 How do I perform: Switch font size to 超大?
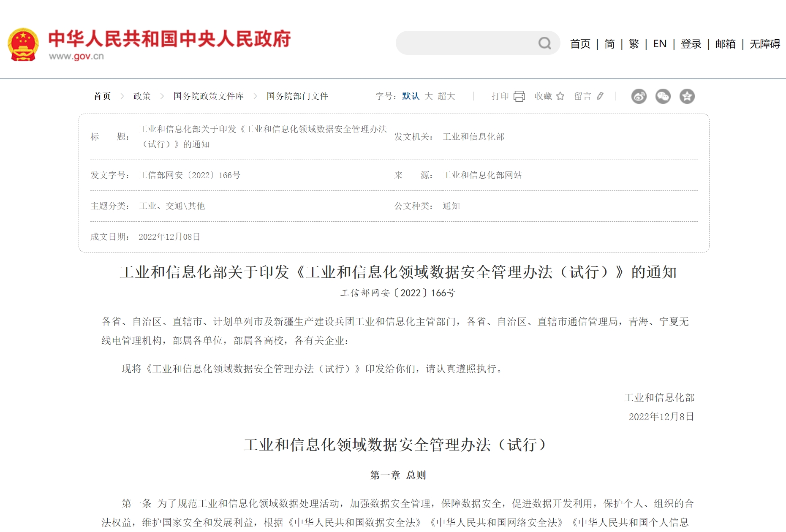(x=446, y=96)
